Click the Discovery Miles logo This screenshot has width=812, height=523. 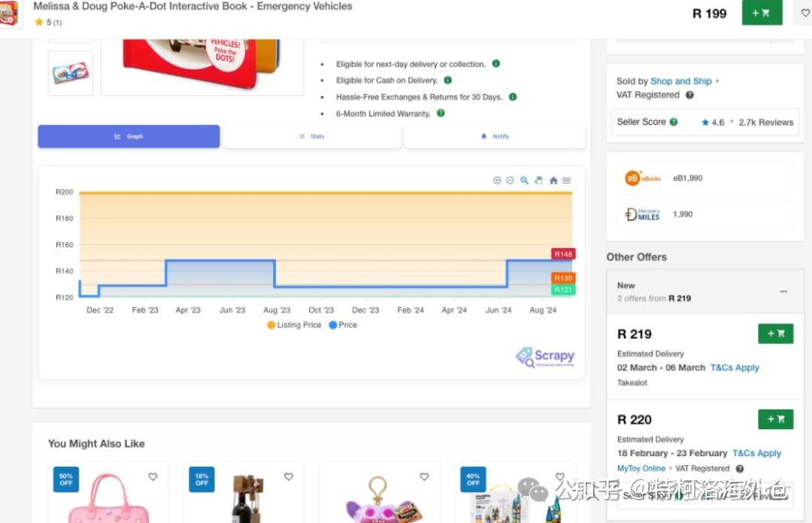tap(643, 214)
